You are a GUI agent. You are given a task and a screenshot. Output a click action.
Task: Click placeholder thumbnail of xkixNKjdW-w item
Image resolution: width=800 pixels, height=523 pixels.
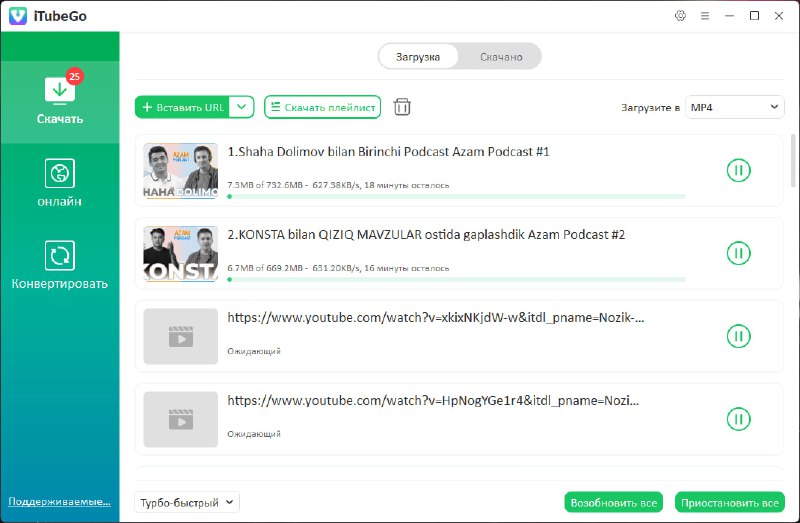[181, 336]
